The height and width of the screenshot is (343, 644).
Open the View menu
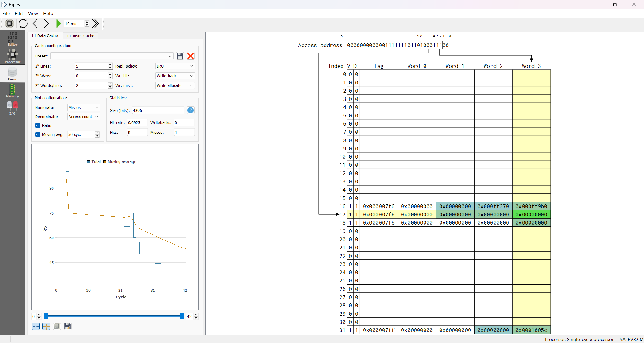coord(33,14)
